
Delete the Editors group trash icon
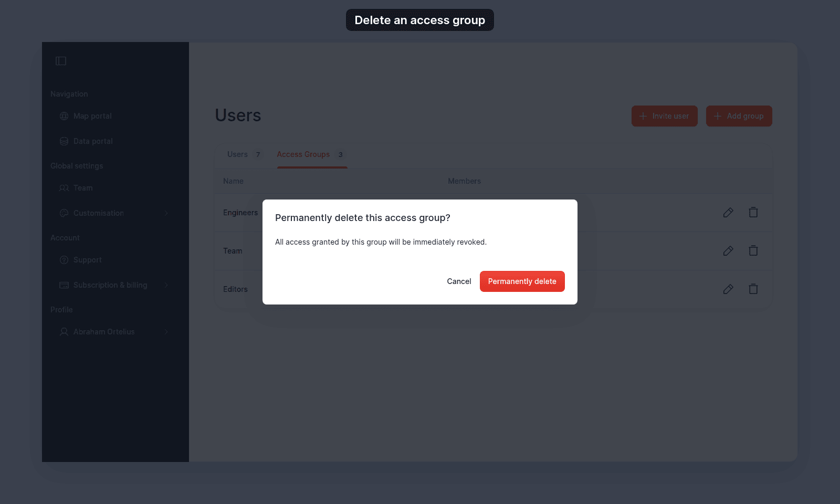753,289
